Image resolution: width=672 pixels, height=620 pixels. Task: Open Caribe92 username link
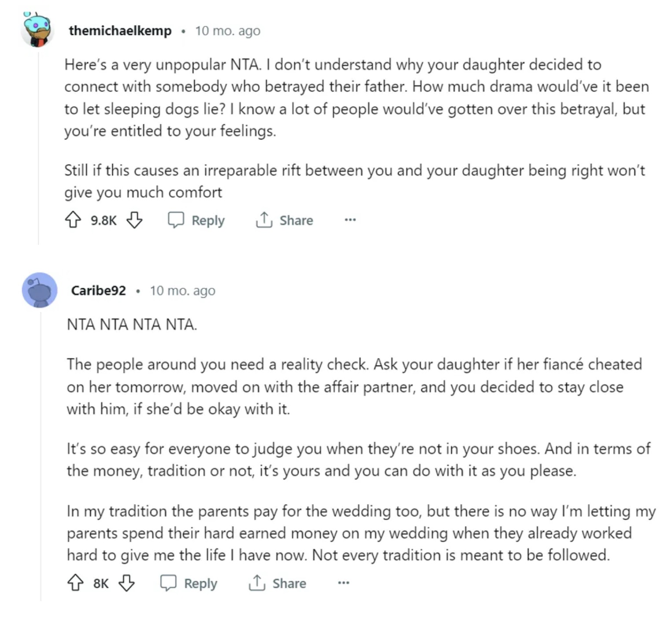[x=99, y=291]
